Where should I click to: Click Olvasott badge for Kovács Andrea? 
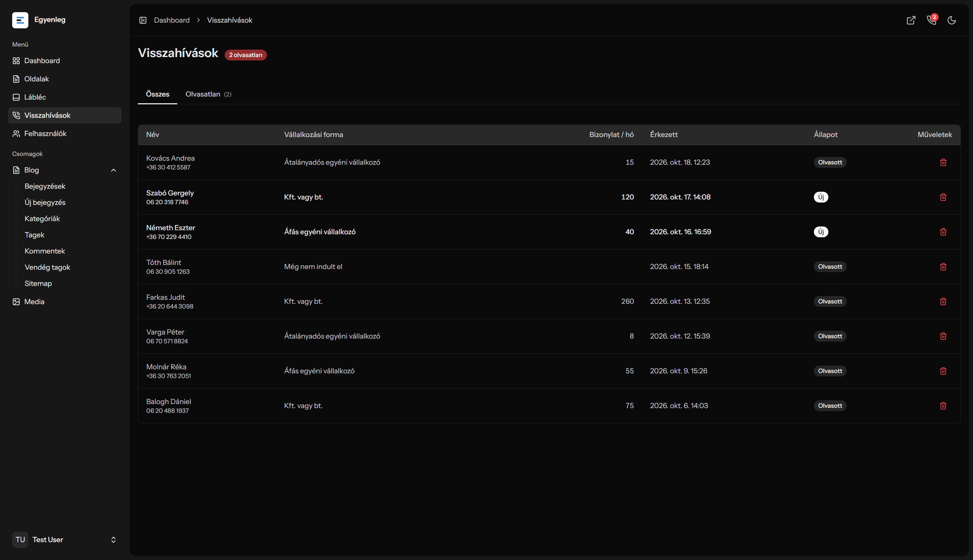click(830, 162)
